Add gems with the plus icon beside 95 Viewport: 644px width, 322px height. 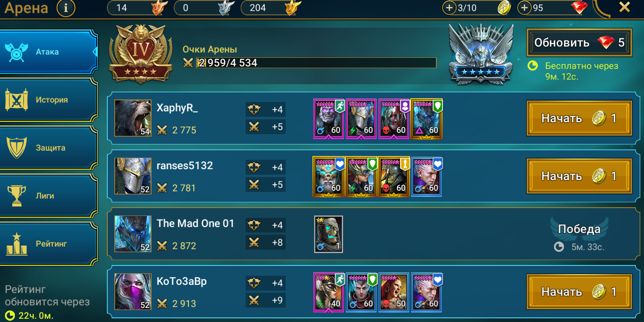coord(524,8)
